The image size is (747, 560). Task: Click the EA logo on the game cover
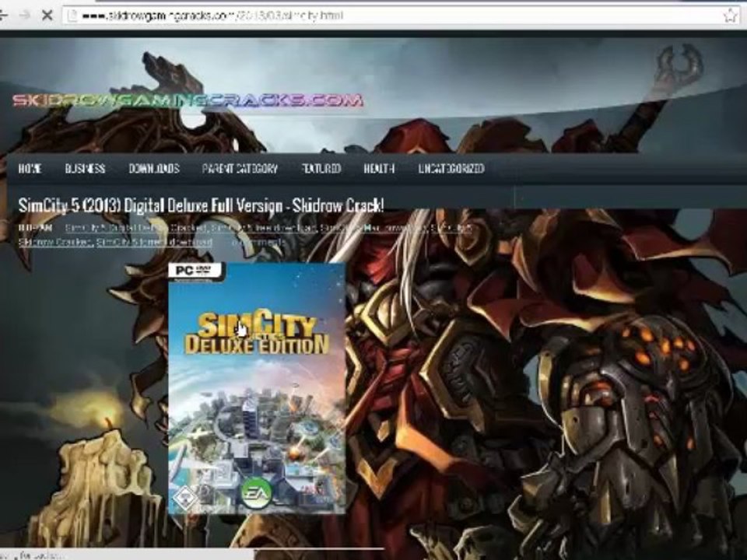pyautogui.click(x=256, y=492)
